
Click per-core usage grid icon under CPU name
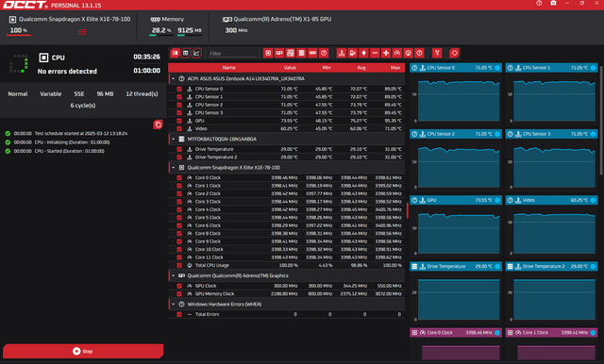pos(82,32)
